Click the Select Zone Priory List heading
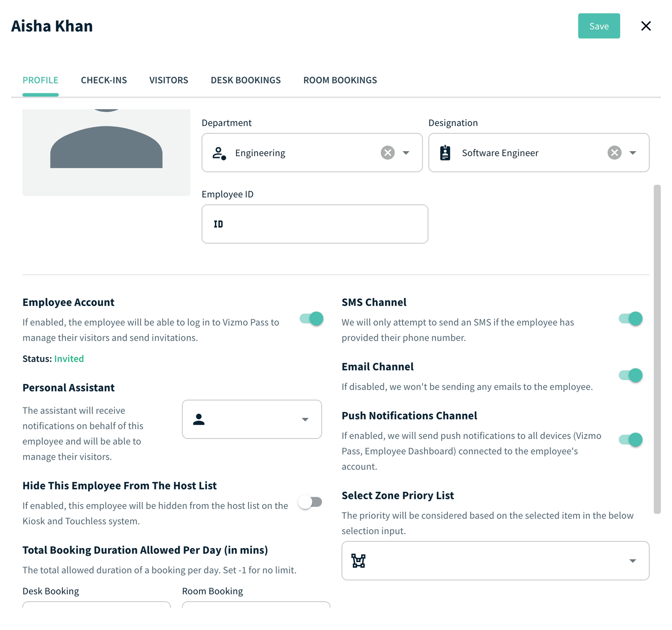Viewport: 672px width, 630px height. 398,496
